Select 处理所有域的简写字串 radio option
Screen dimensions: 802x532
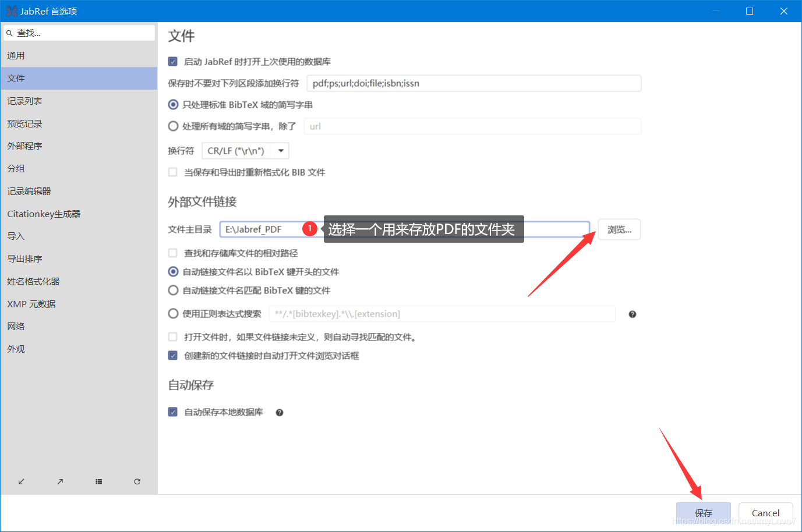click(173, 126)
